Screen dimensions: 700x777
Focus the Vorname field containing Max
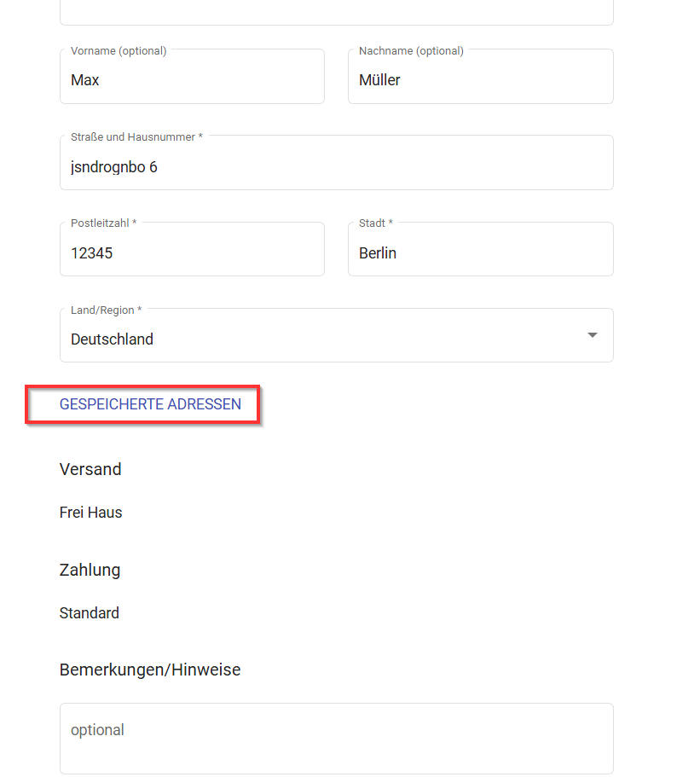pos(192,76)
